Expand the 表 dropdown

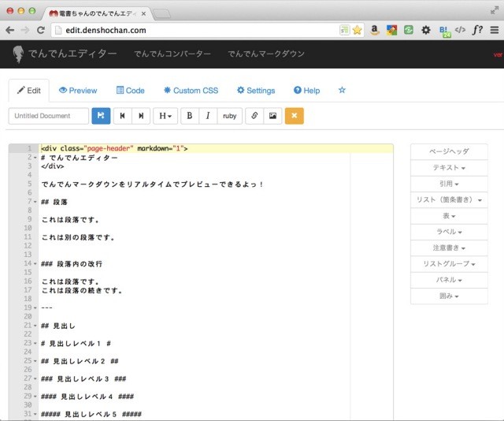pos(449,216)
